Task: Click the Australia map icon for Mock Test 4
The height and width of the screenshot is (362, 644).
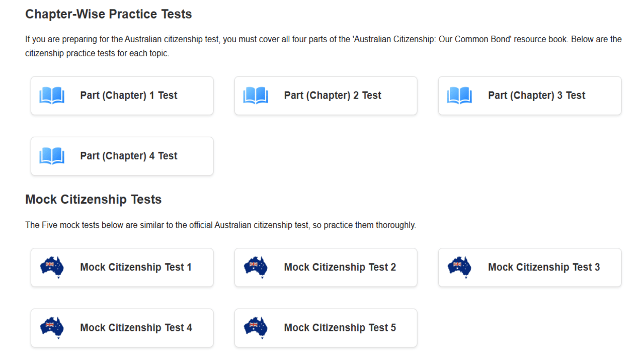Action: pos(52,328)
